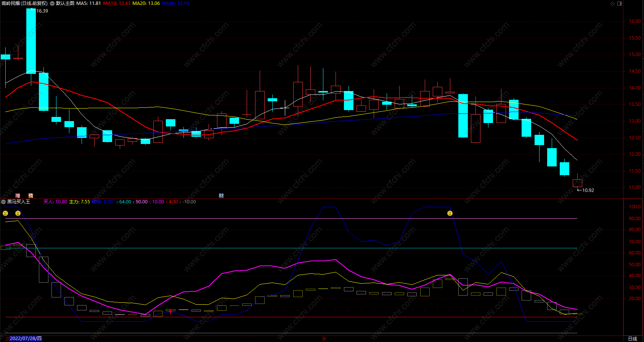644x342 pixels.
Task: Click the red 增 event marker
Action: 18,195
